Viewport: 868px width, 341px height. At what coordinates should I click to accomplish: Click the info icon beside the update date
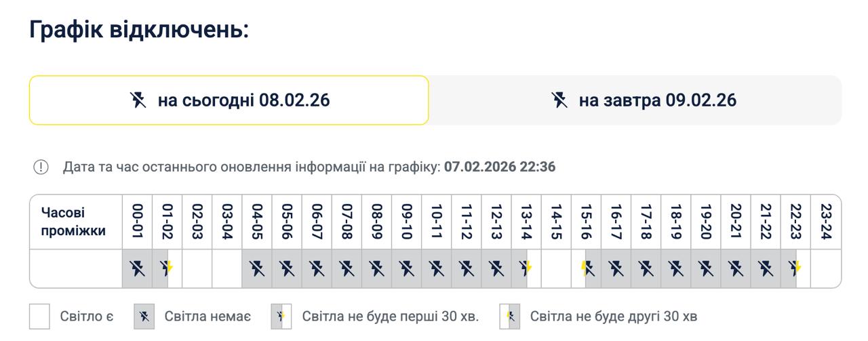[41, 167]
